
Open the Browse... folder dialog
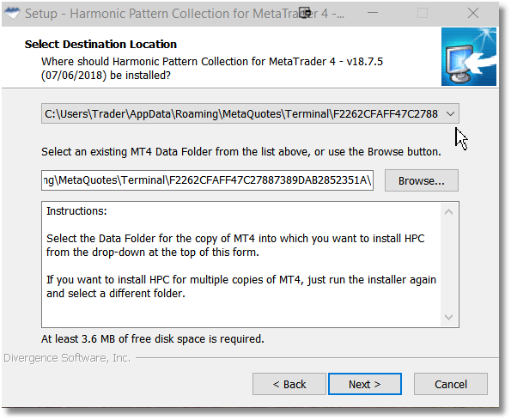pos(422,180)
